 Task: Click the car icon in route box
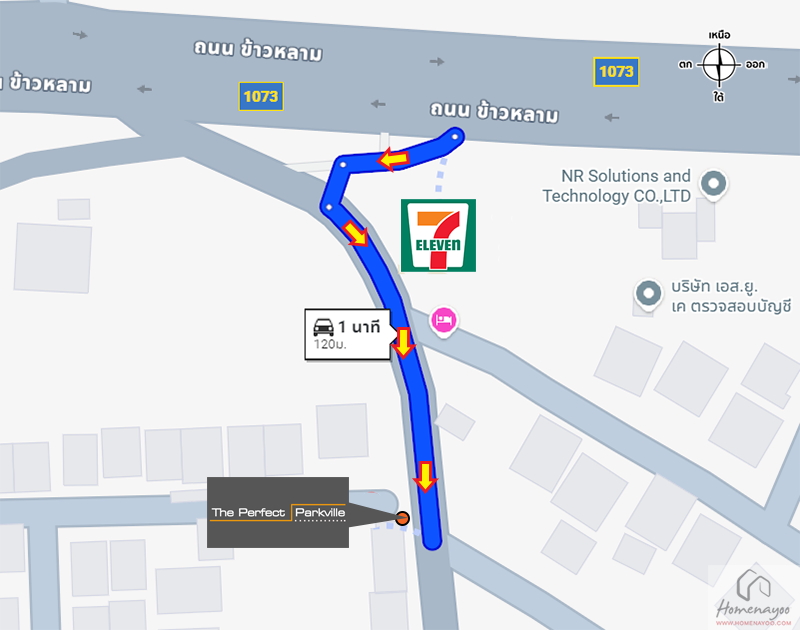[x=323, y=326]
